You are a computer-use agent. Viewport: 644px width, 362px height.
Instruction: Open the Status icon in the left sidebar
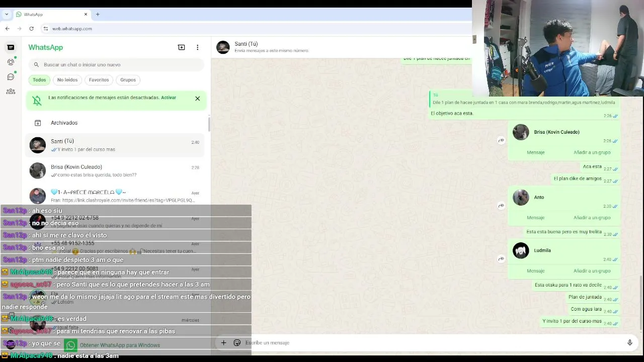tap(11, 62)
